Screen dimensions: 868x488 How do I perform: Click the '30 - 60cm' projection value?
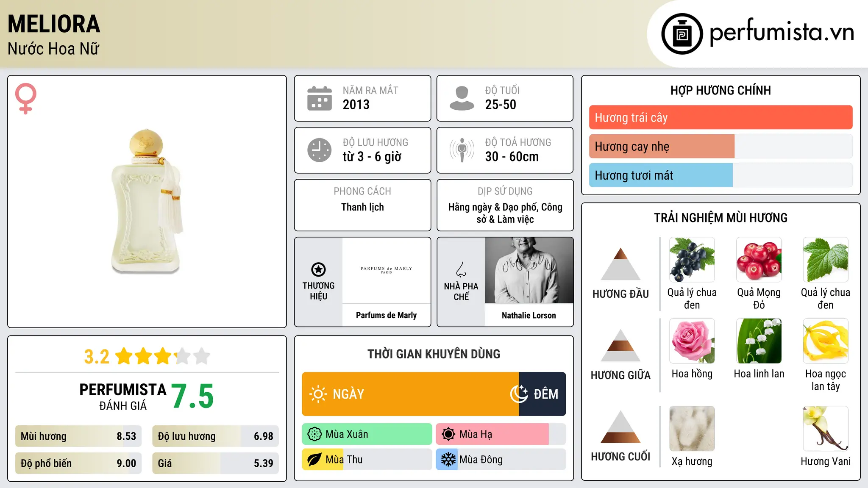pyautogui.click(x=512, y=157)
